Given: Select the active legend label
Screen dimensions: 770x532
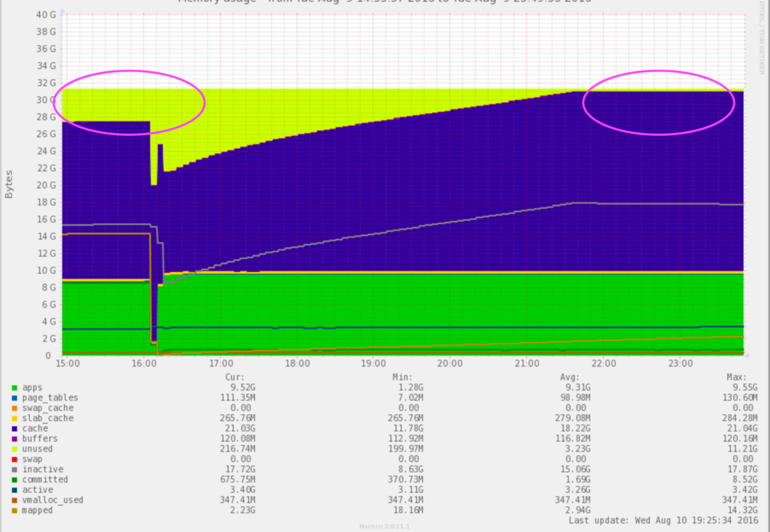Looking at the screenshot, I should [38, 490].
